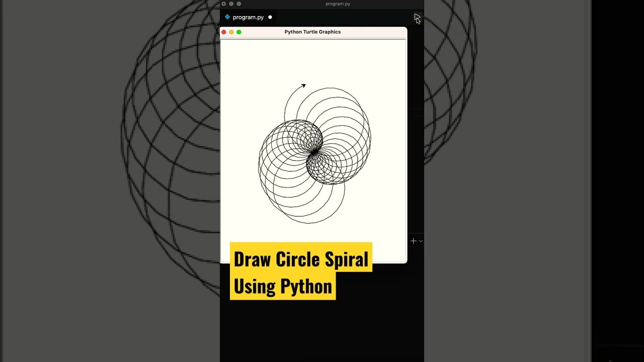
Task: Click the unsaved-changes dot on the program.py tab
Action: pos(270,17)
